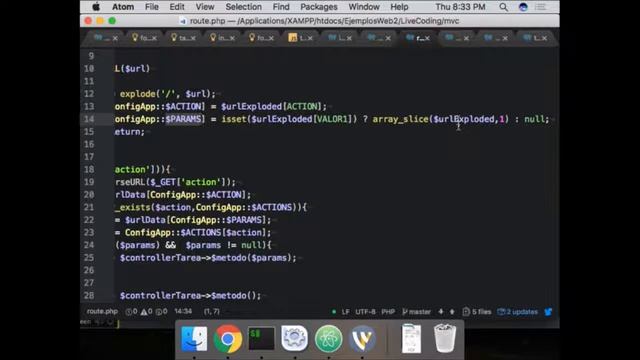The width and height of the screenshot is (640, 360).
Task: Close the yellow JS file tab
Action: coord(310,38)
